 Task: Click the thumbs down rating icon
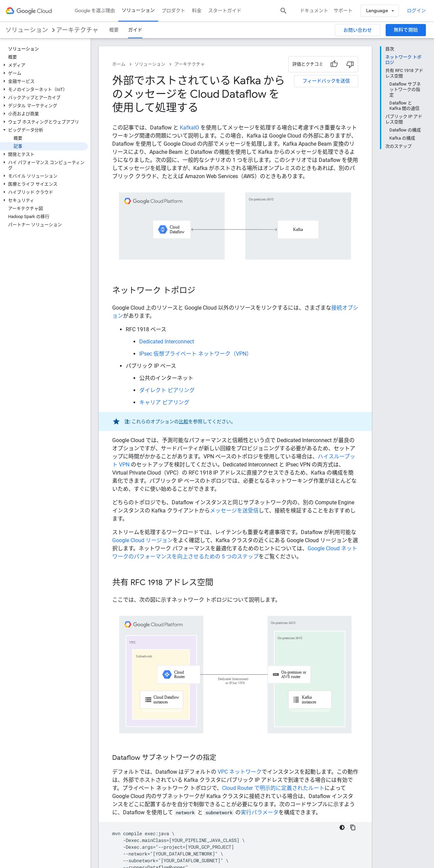coord(350,64)
